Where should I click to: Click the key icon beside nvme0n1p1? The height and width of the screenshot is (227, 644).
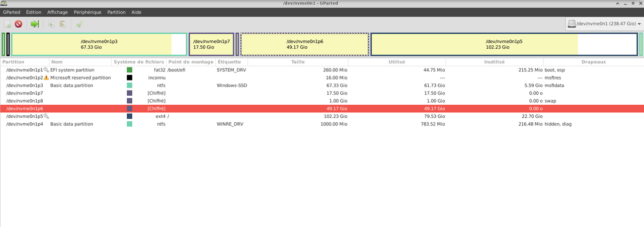(x=46, y=70)
